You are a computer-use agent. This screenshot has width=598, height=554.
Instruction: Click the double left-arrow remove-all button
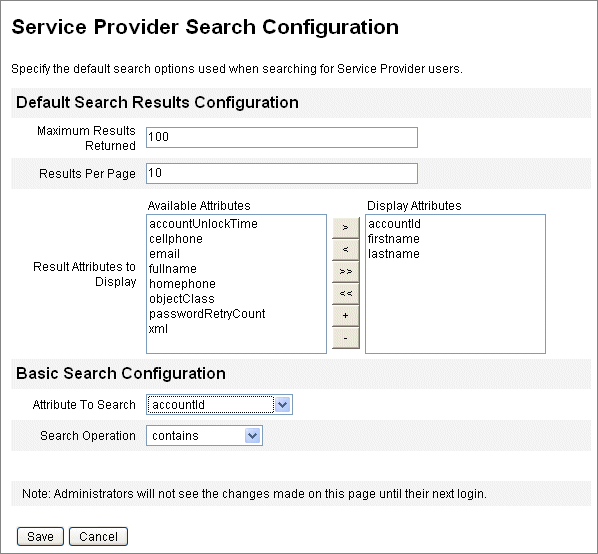pos(346,294)
